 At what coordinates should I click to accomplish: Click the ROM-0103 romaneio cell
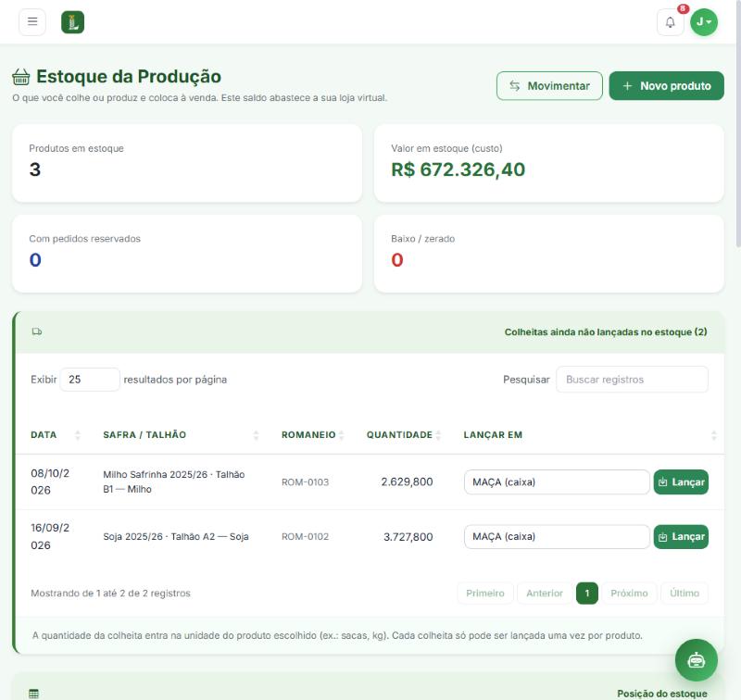305,482
